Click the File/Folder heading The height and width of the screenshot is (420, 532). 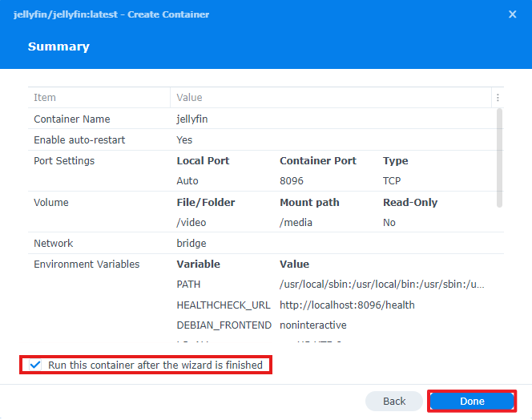(x=206, y=203)
